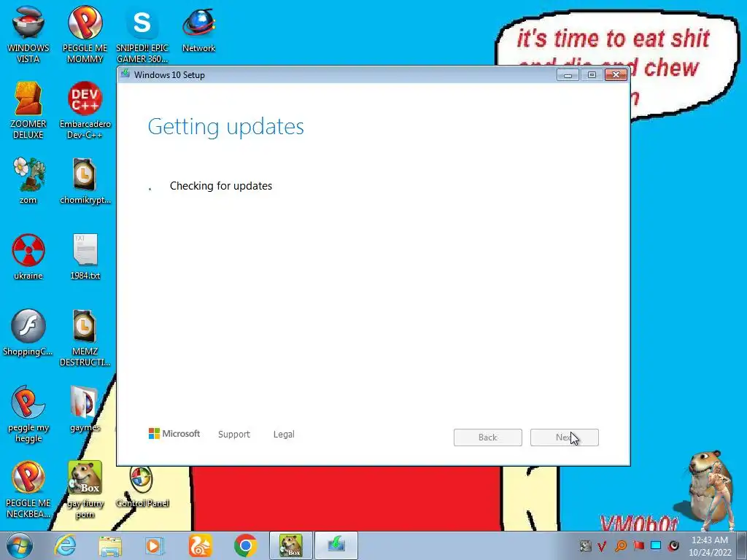Select the ShoppingC Flash icon

(x=28, y=332)
